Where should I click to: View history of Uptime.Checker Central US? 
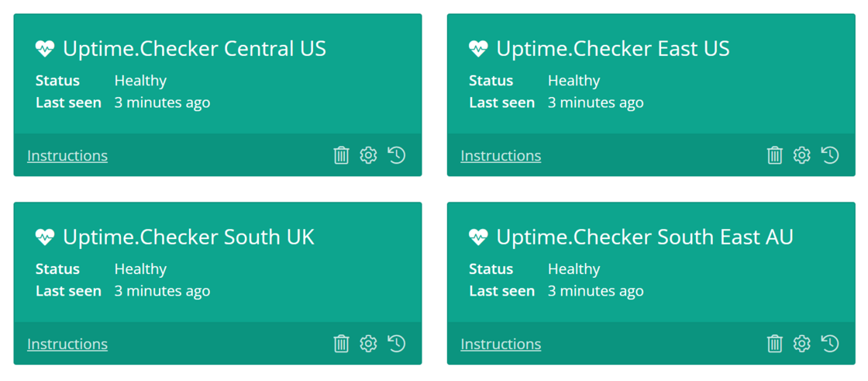(x=396, y=155)
